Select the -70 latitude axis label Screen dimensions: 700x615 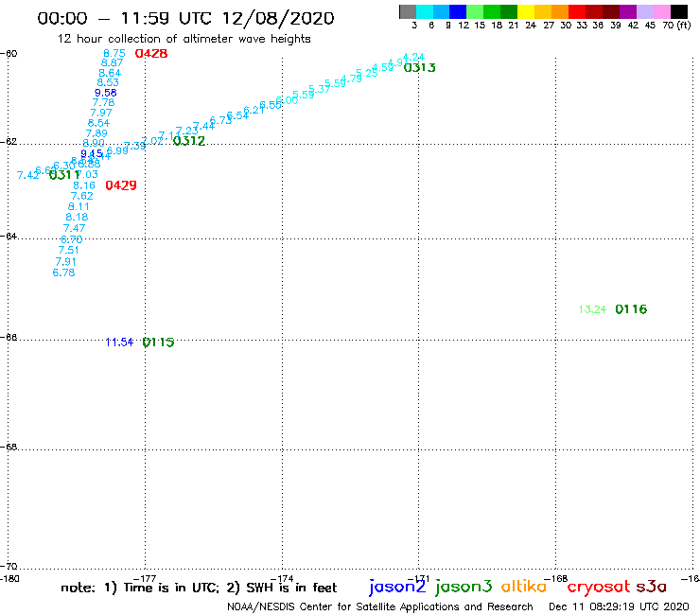coord(9,567)
